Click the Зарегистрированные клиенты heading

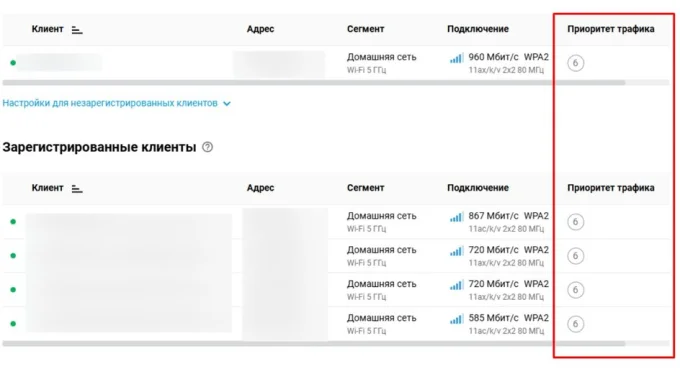click(x=99, y=147)
